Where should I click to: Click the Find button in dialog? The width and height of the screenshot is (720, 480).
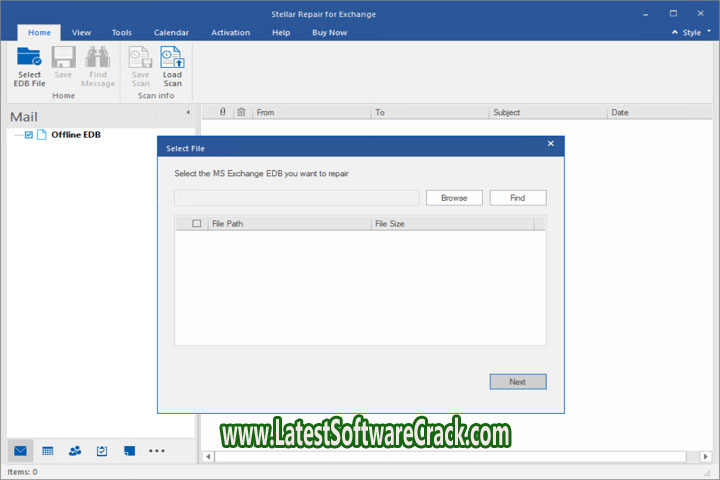coord(518,198)
